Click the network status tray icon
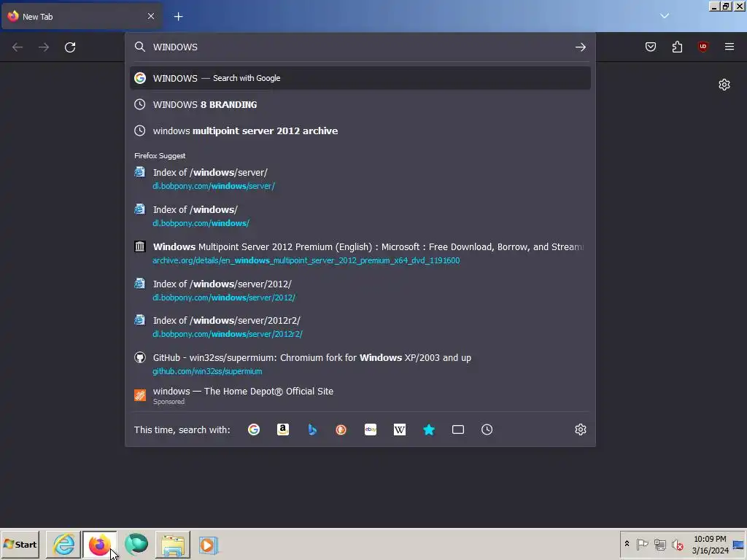 659,544
